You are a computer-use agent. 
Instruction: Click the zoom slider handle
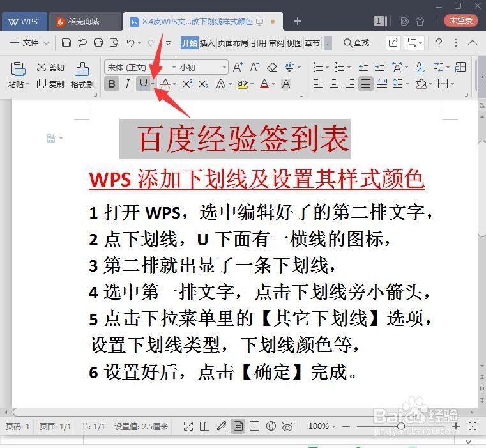pos(401,426)
